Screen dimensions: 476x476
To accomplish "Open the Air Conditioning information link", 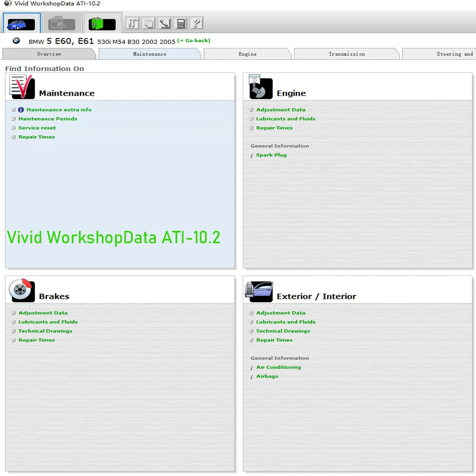I will (x=278, y=367).
